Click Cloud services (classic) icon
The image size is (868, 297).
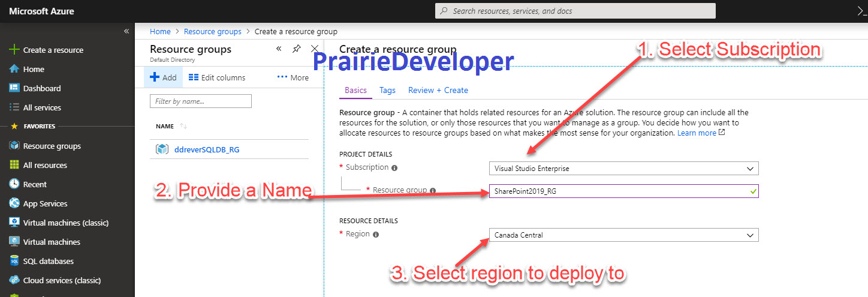tap(14, 280)
